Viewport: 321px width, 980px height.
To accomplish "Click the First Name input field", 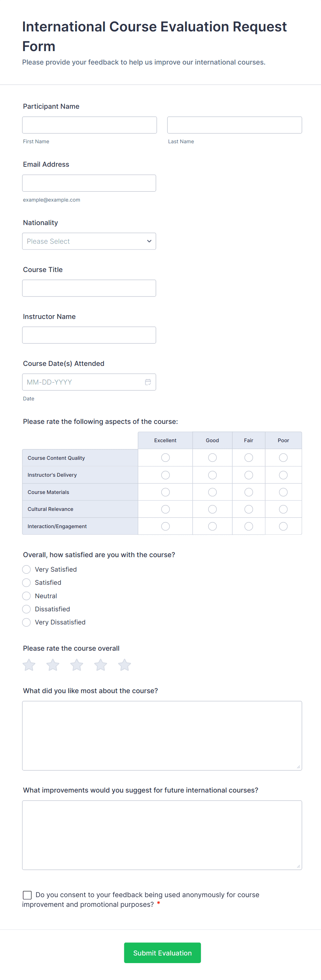I will (x=89, y=125).
